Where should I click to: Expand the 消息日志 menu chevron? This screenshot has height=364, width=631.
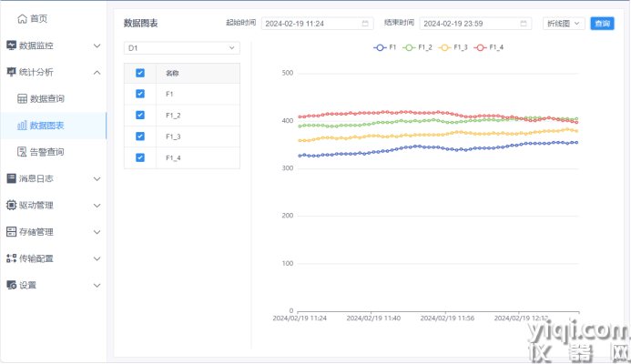(x=97, y=179)
